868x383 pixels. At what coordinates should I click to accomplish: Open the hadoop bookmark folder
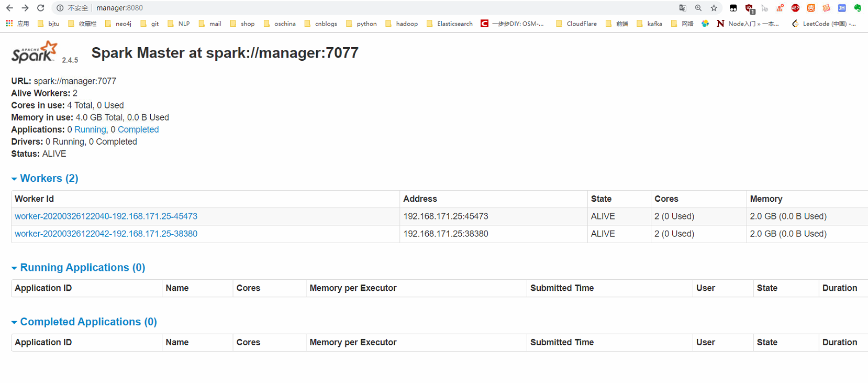402,24
